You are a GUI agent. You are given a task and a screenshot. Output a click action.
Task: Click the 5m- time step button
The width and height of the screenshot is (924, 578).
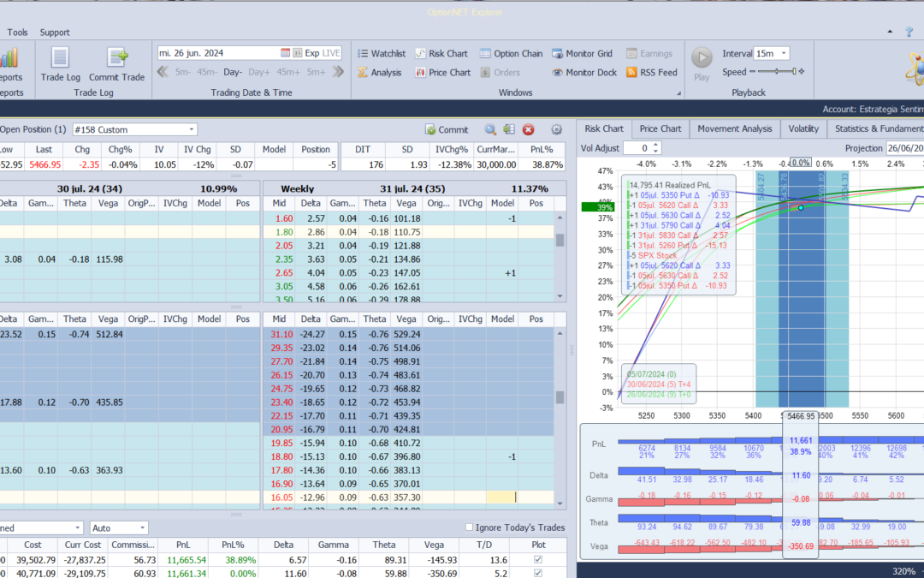point(182,72)
